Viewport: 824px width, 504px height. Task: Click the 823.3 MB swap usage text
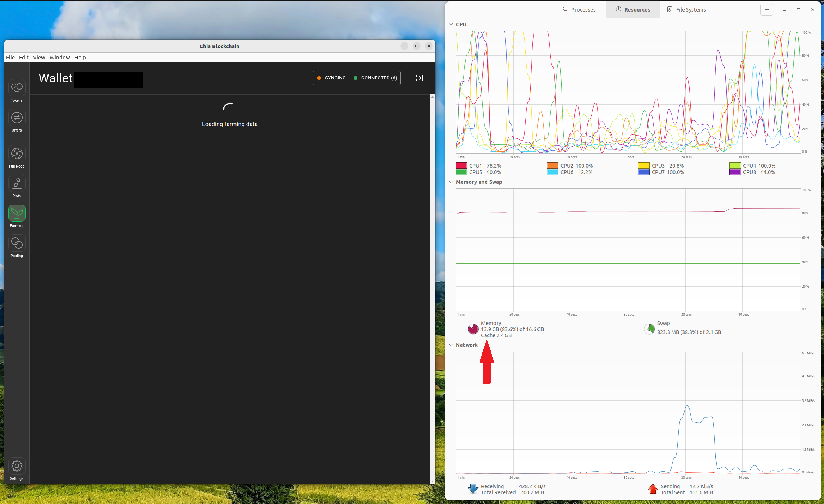(x=689, y=332)
